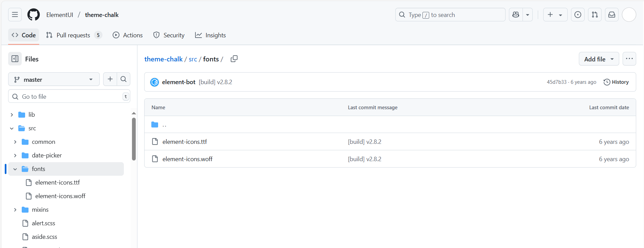
Task: Click the file icon beside element-icons.woff in the table
Action: 155,159
